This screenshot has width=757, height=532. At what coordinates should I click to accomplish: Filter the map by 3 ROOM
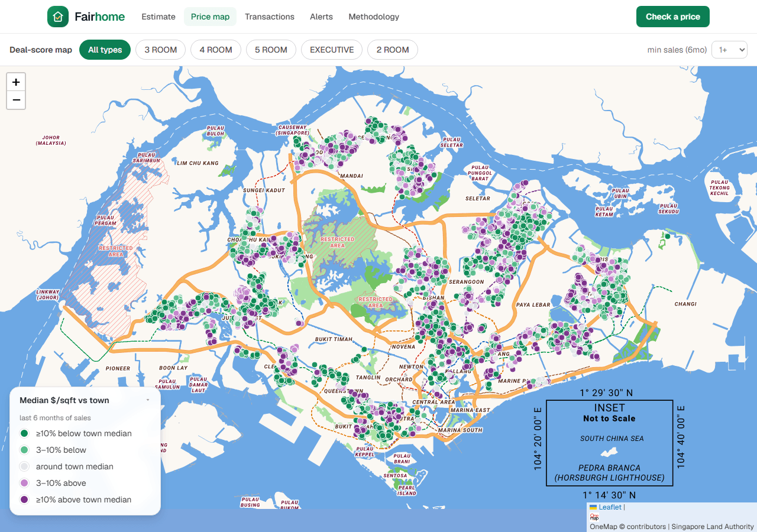point(161,50)
